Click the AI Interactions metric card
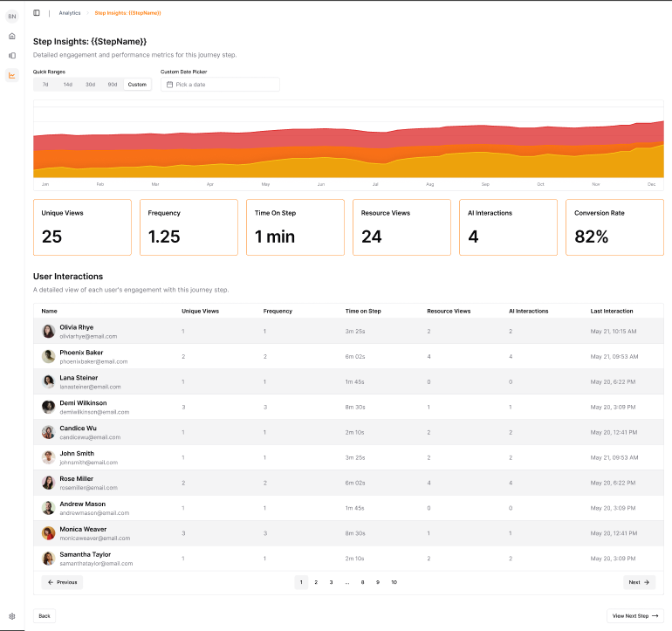Screen dimensions: 672x631 (x=508, y=227)
